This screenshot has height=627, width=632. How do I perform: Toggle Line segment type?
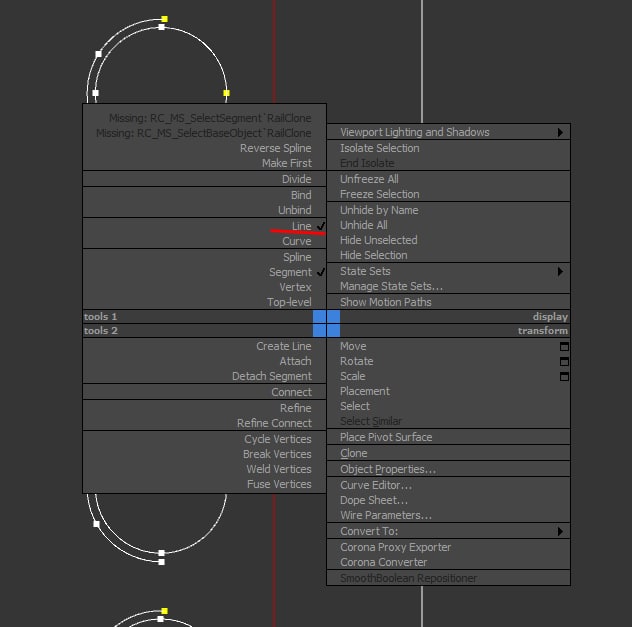(x=301, y=226)
